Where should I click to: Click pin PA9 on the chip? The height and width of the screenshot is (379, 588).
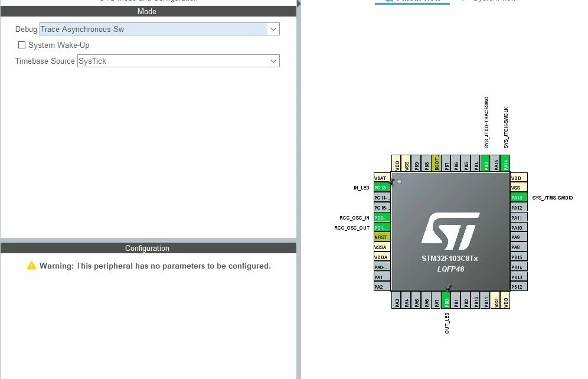pyautogui.click(x=519, y=237)
